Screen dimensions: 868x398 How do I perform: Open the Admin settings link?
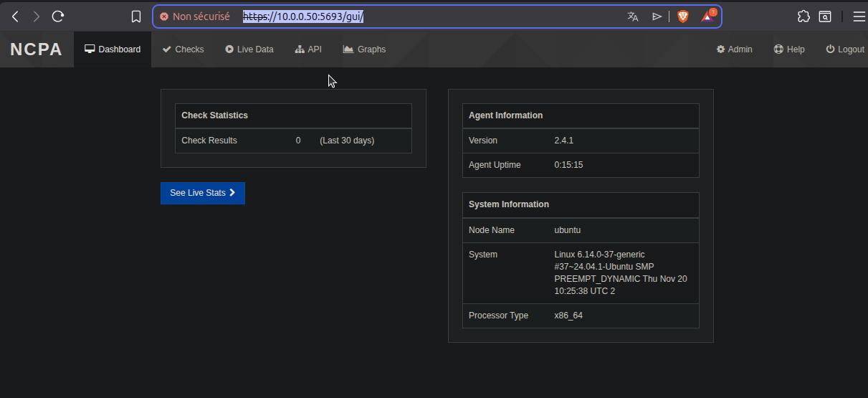735,49
